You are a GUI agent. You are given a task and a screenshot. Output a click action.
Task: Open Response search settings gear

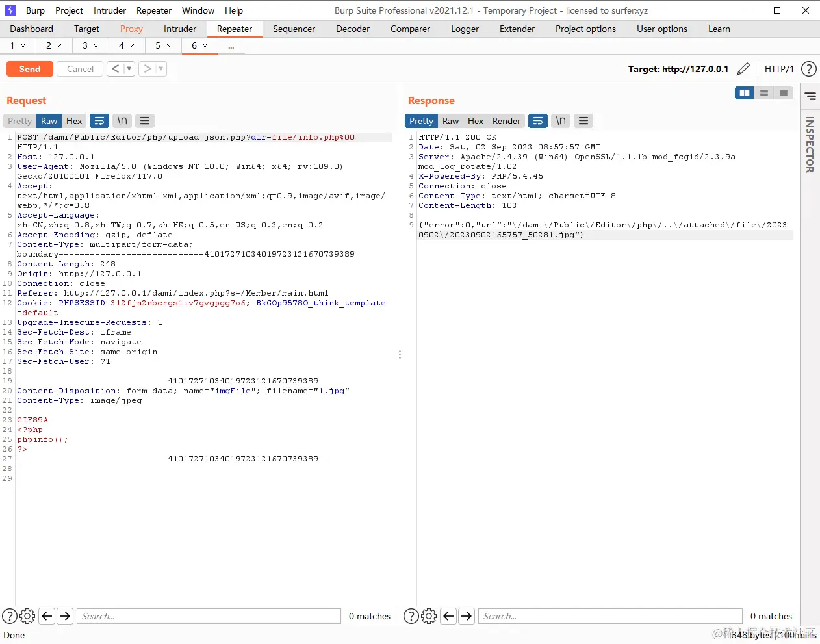[x=429, y=616]
